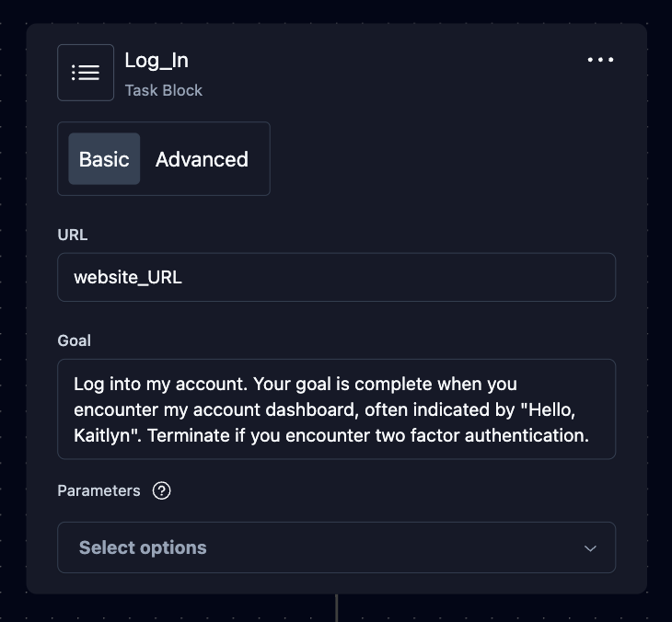This screenshot has width=672, height=622.
Task: Click the Parameters label text
Action: click(x=98, y=490)
